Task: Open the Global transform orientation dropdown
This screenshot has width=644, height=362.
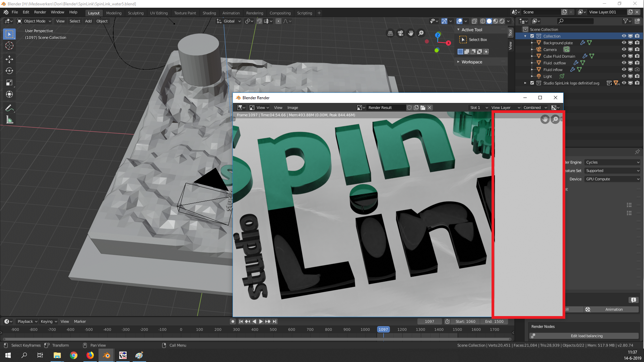Action: [x=229, y=21]
